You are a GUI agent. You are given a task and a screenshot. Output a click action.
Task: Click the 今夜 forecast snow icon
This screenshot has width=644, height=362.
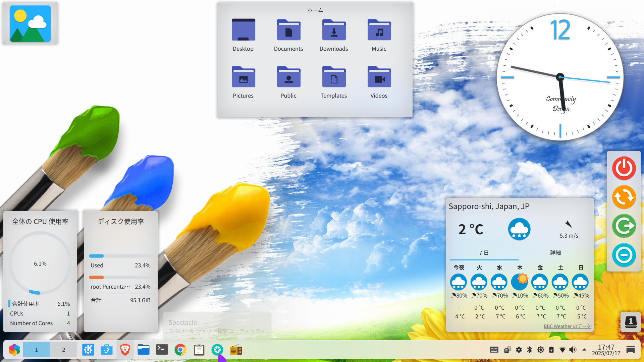(x=459, y=282)
